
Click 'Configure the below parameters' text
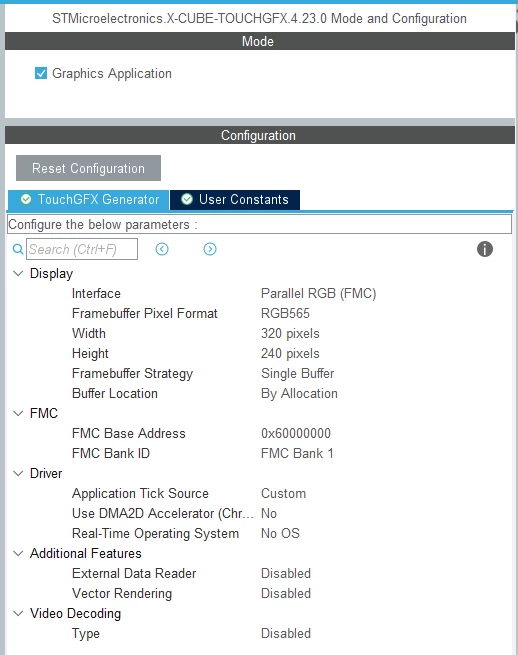(103, 225)
